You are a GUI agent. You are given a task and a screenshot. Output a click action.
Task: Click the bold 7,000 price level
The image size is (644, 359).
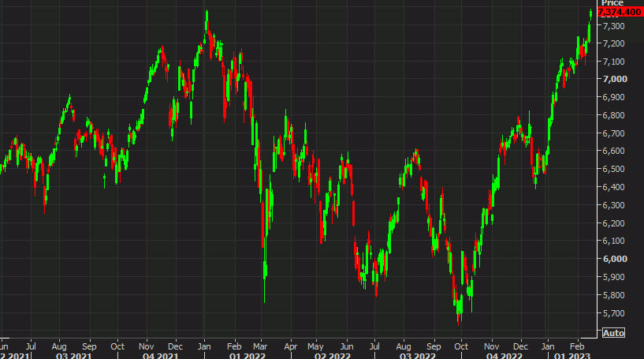pos(615,79)
